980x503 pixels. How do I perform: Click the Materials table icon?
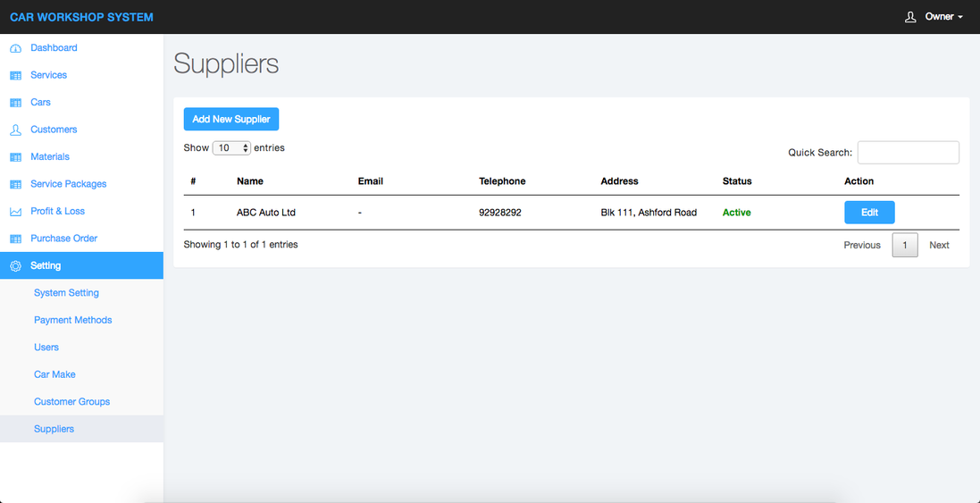tap(15, 157)
